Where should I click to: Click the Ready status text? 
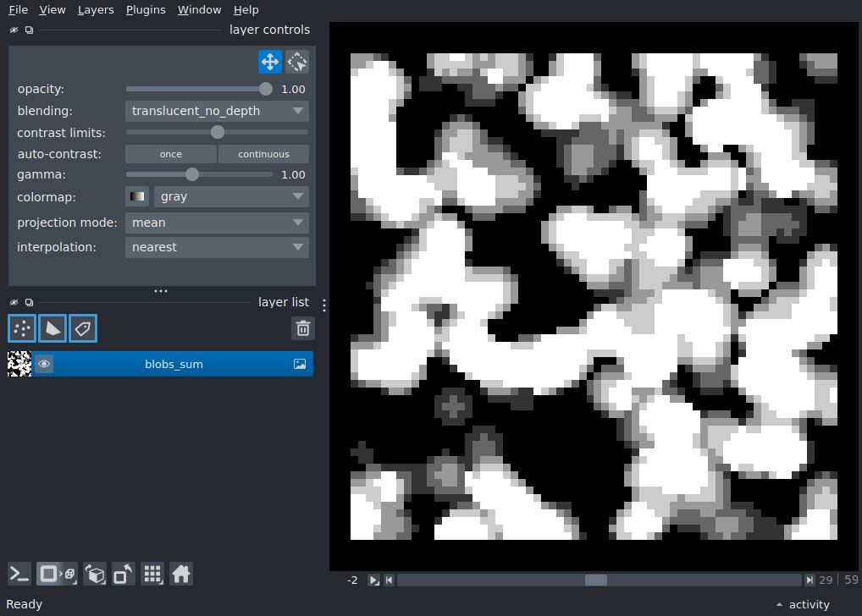pyautogui.click(x=25, y=604)
